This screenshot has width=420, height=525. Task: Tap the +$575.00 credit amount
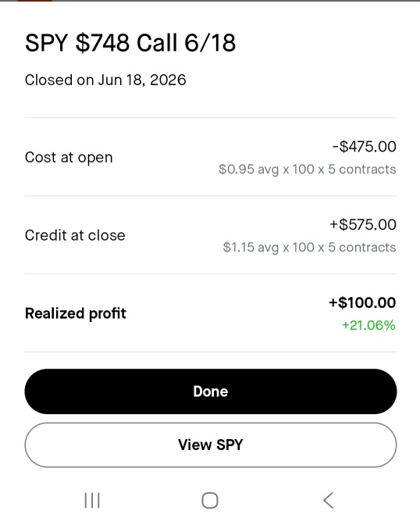tap(363, 224)
